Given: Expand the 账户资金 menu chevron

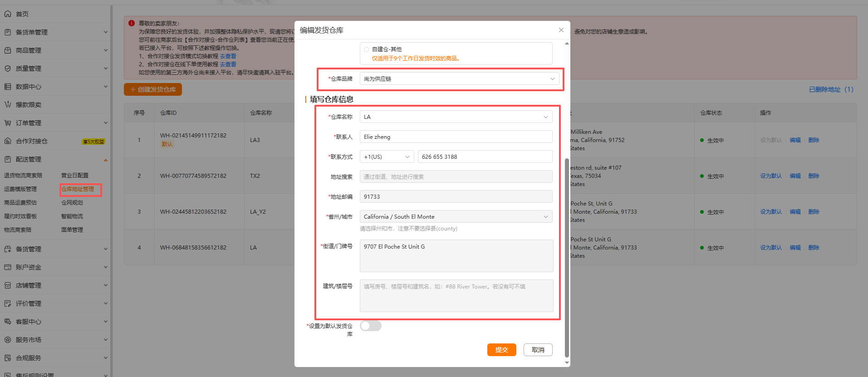Looking at the screenshot, I should coord(106,267).
